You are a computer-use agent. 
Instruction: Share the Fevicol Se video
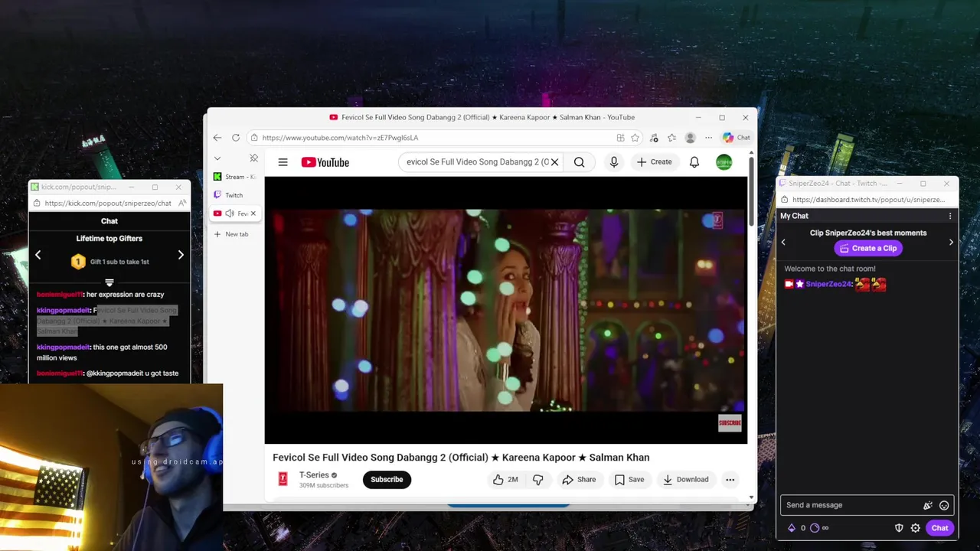click(x=579, y=480)
